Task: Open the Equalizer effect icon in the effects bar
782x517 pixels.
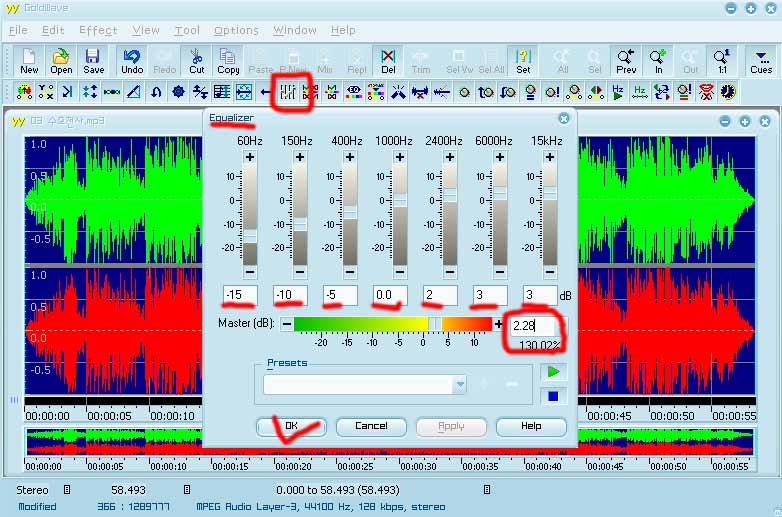Action: click(288, 92)
